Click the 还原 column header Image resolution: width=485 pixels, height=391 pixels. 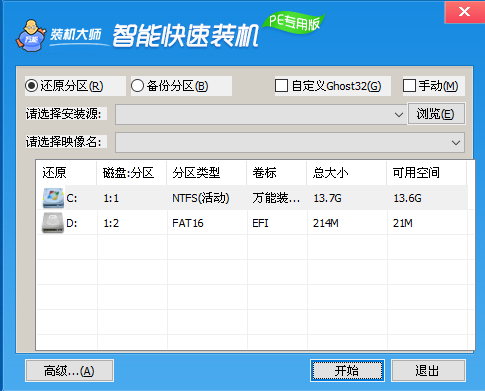click(66, 173)
